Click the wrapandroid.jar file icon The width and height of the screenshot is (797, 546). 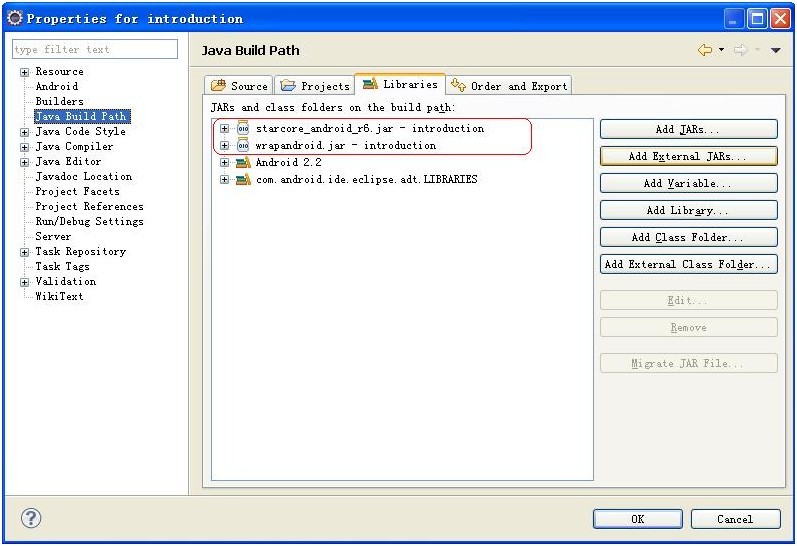(x=243, y=146)
